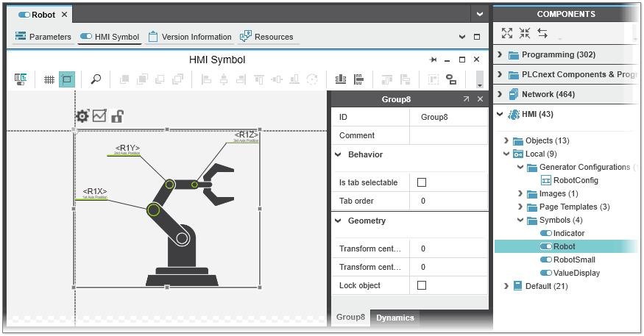Enable the 'Is tab selectable' checkbox

tap(422, 182)
